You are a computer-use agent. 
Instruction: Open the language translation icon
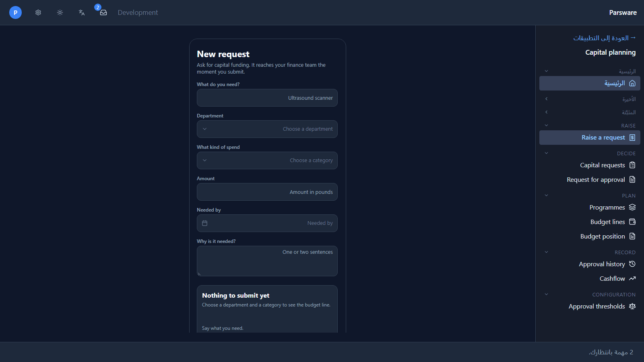[x=82, y=12]
